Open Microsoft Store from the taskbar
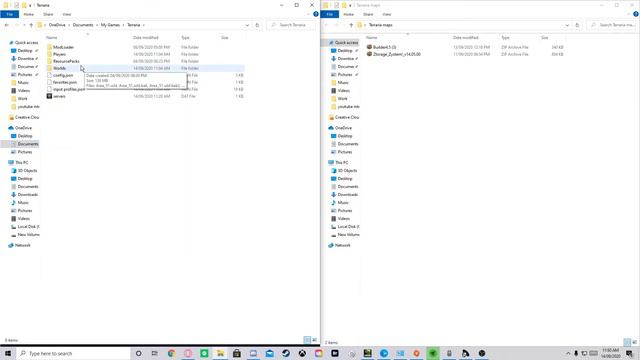 click(x=237, y=353)
